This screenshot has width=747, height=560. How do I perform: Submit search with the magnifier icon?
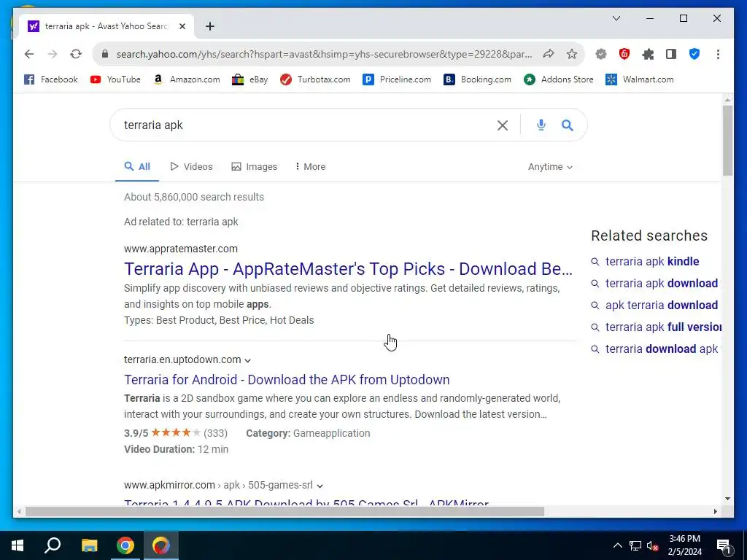[x=567, y=125]
